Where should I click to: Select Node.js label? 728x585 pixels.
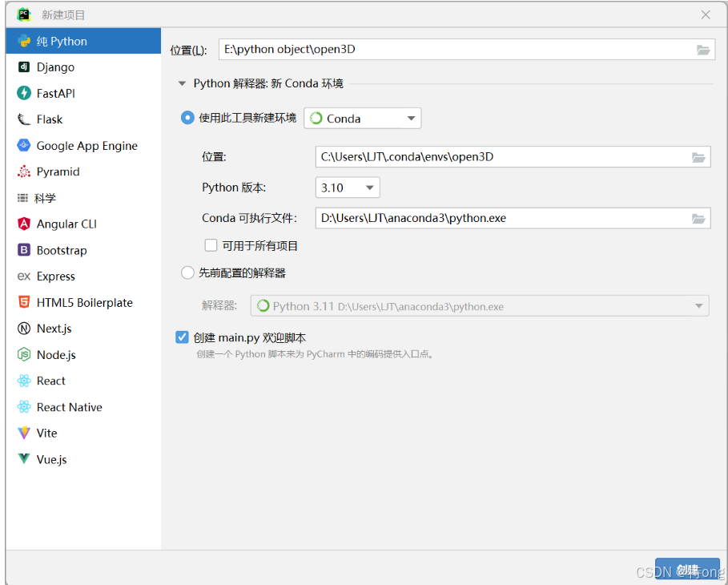tap(56, 355)
